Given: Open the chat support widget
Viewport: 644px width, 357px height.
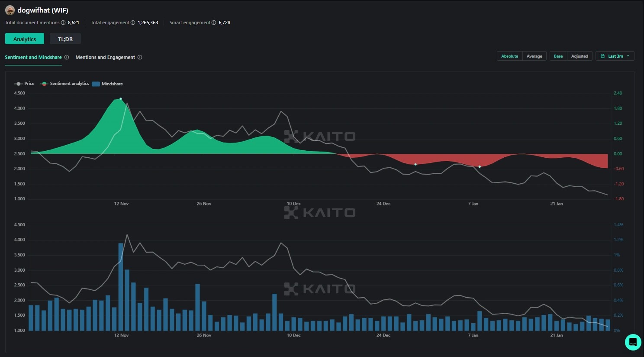Looking at the screenshot, I should pos(633,342).
